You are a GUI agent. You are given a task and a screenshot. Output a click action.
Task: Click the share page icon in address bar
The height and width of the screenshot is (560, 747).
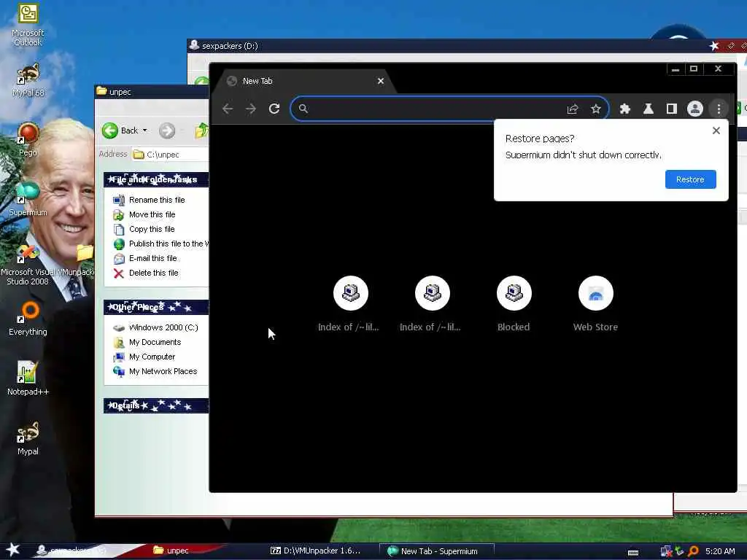pyautogui.click(x=572, y=109)
